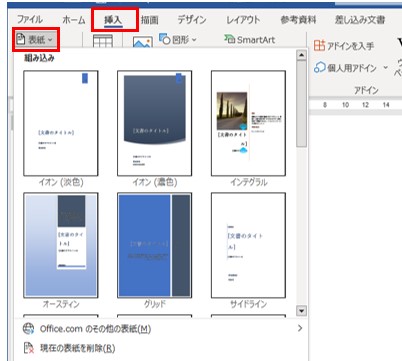The height and width of the screenshot is (361, 402).
Task: Click the Office.com globe icon
Action: (29, 329)
